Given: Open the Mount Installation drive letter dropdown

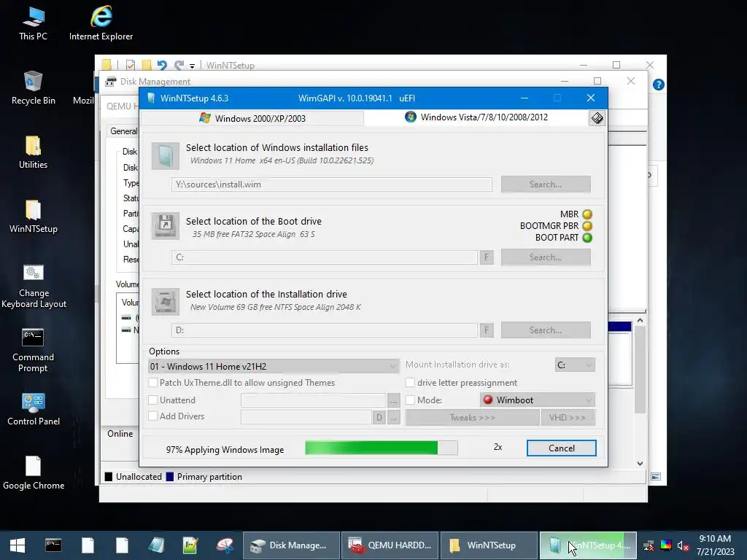Looking at the screenshot, I should tap(575, 365).
